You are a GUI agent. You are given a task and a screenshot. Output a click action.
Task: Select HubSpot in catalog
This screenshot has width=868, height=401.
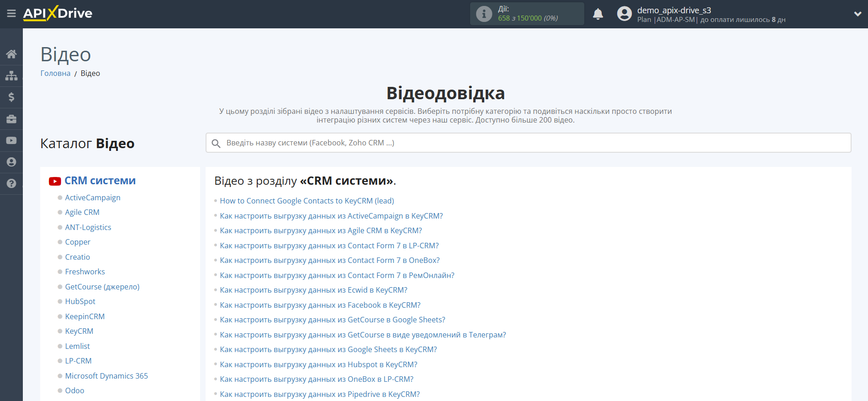click(x=80, y=301)
